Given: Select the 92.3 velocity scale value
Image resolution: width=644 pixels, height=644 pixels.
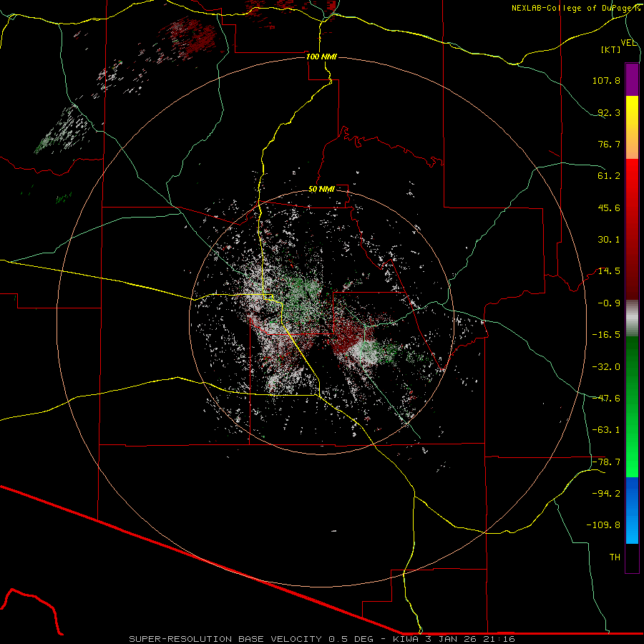Looking at the screenshot, I should pos(609,112).
